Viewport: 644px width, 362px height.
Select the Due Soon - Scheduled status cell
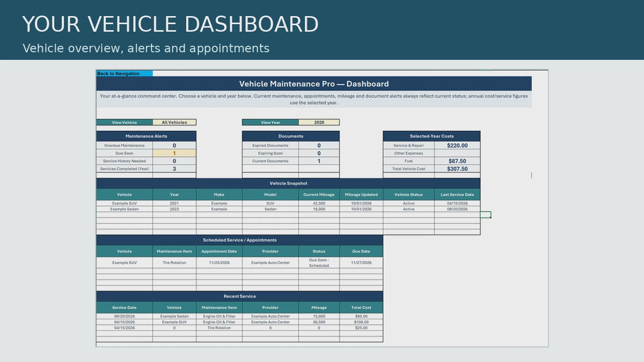pos(319,263)
